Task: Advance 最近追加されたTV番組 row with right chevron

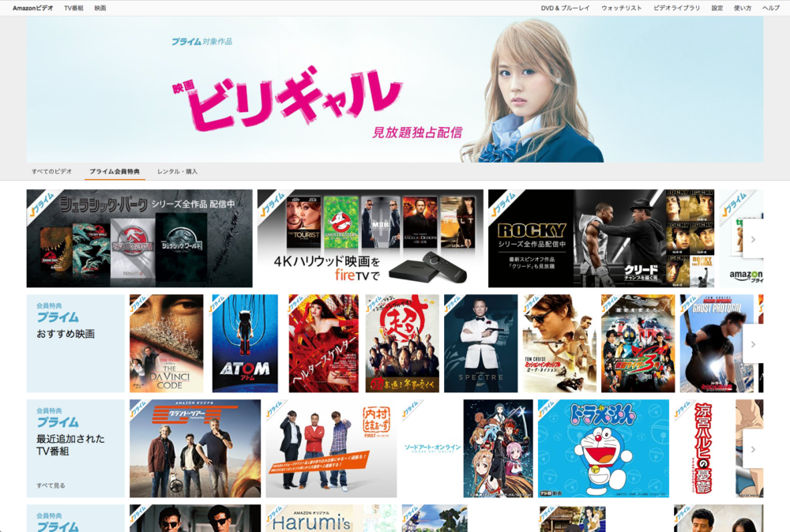Action: click(753, 449)
